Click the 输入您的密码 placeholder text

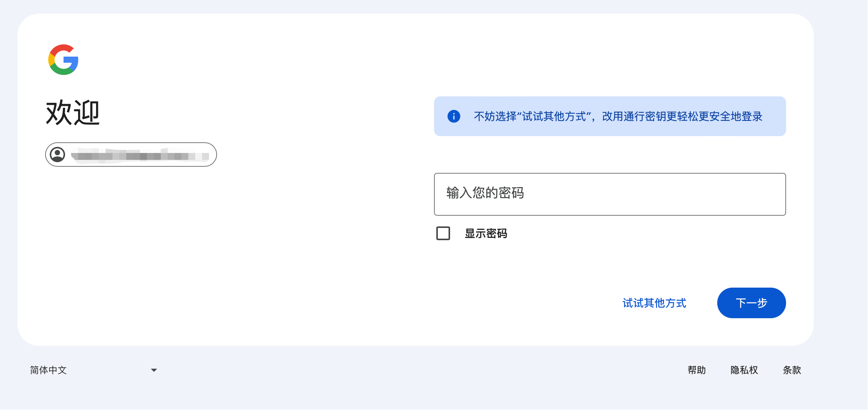[485, 193]
